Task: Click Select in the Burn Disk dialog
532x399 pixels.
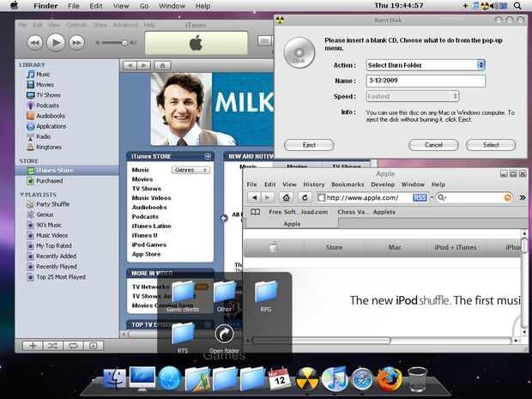Action: (x=491, y=145)
